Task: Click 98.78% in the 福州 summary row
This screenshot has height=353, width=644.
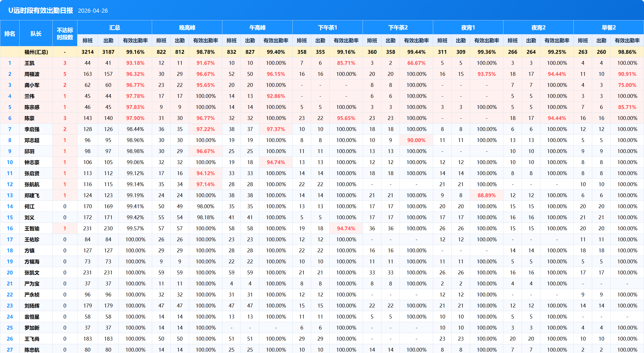Action: point(206,52)
